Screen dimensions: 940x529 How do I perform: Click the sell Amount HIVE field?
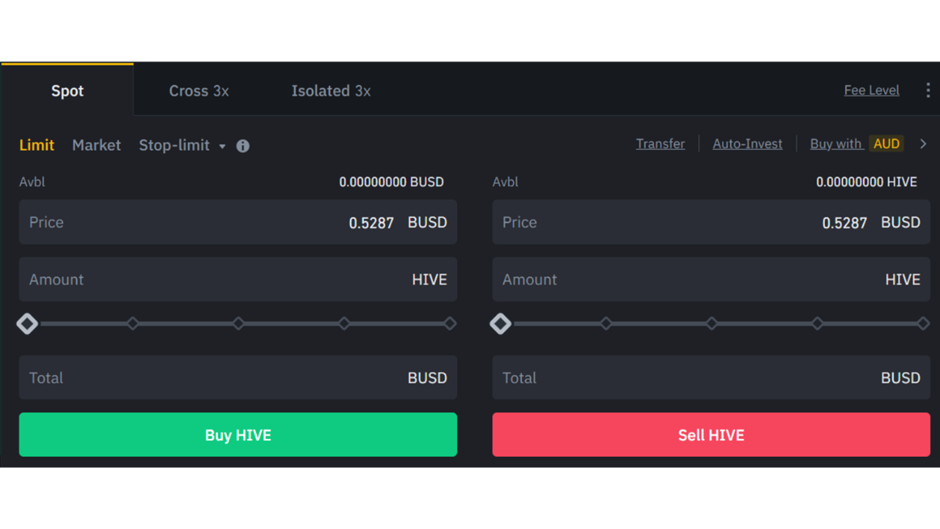pyautogui.click(x=711, y=279)
